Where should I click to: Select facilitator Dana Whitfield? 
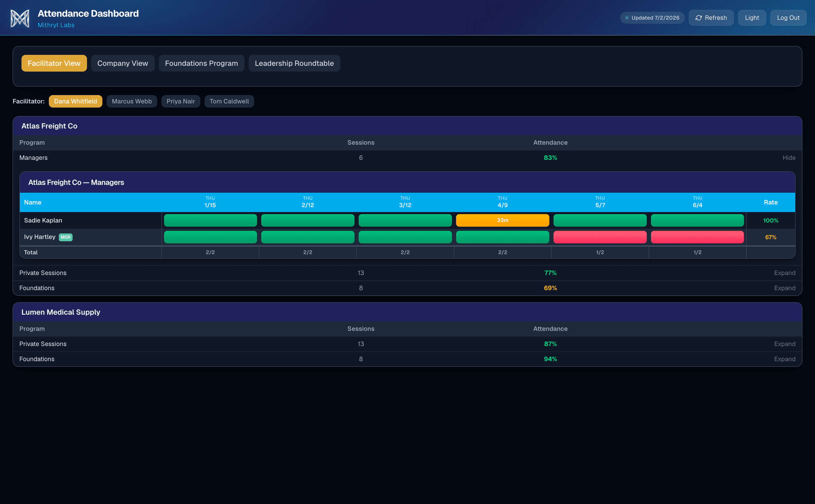point(75,101)
